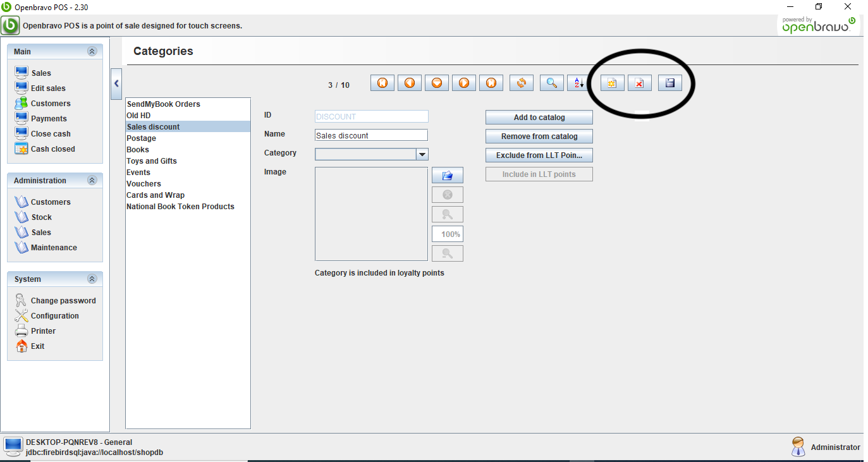Open Edit sales
The image size is (868, 462).
(x=40, y=88)
